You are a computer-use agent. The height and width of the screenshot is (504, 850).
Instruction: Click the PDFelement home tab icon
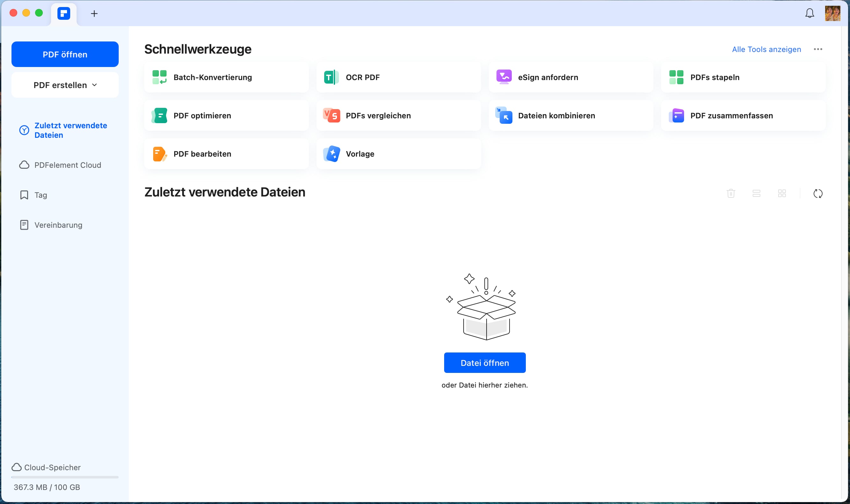click(64, 14)
